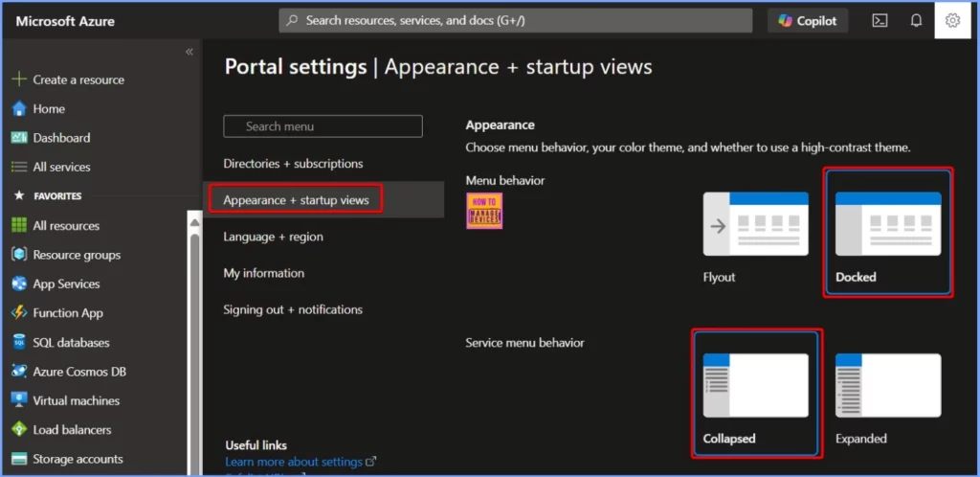The width and height of the screenshot is (980, 477).
Task: Click the All resources grid icon
Action: [19, 225]
